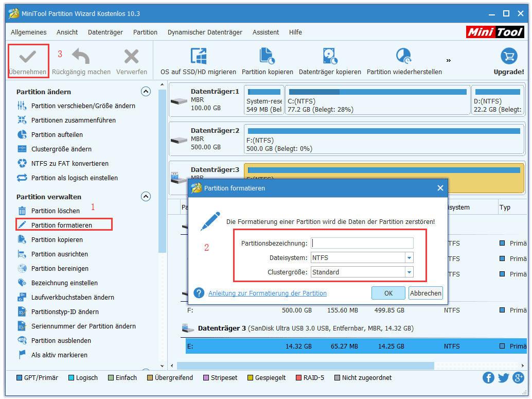The image size is (532, 399).
Task: Open Datenträger kopieren wizard
Action: coord(330,61)
